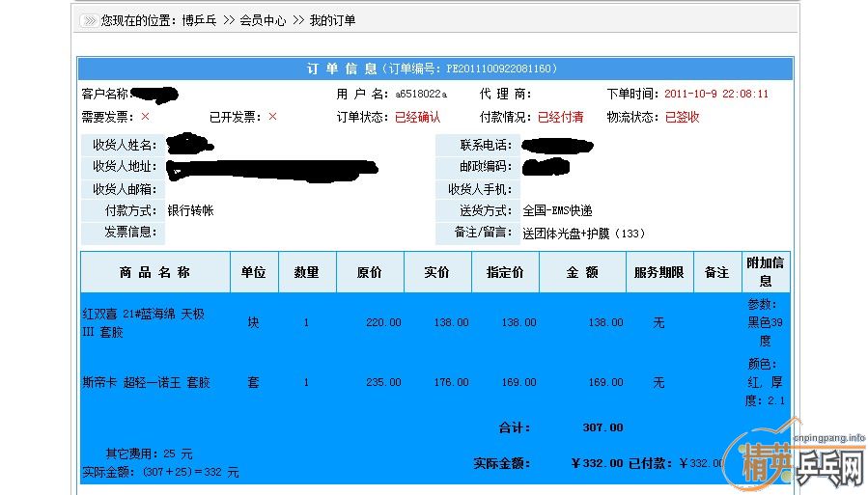
Task: Click extra info 黑色39度 for 红双喜 row
Action: click(x=765, y=331)
